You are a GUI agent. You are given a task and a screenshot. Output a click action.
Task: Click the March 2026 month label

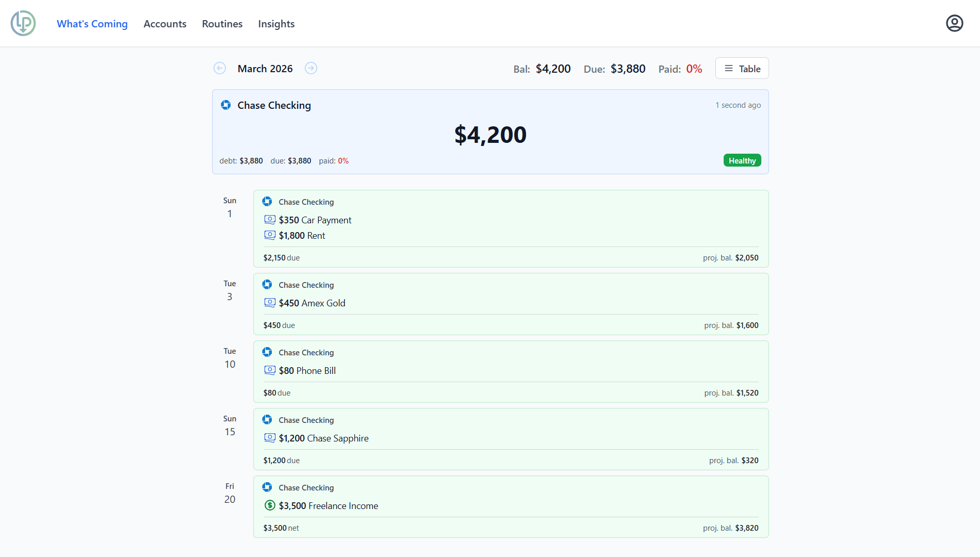click(265, 69)
